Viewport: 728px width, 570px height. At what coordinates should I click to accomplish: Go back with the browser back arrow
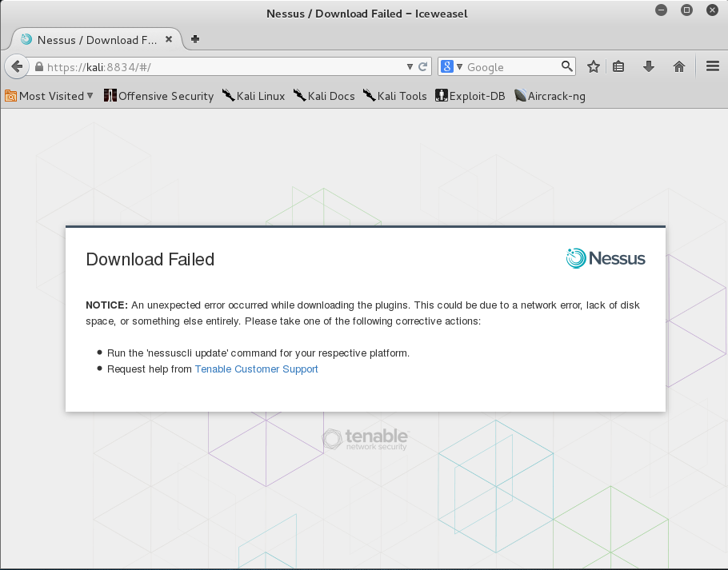click(x=17, y=67)
